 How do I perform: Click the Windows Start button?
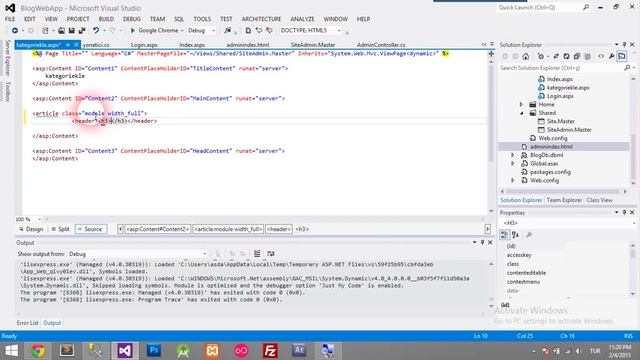11,351
